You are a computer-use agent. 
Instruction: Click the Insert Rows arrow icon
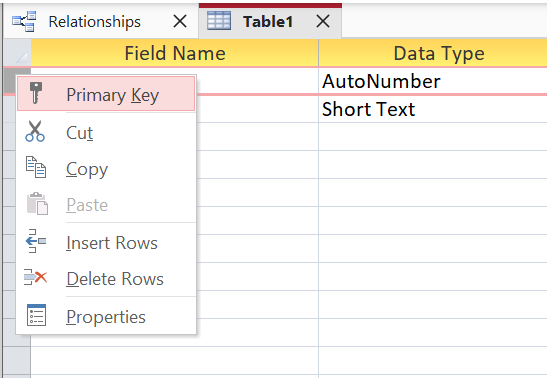(36, 241)
